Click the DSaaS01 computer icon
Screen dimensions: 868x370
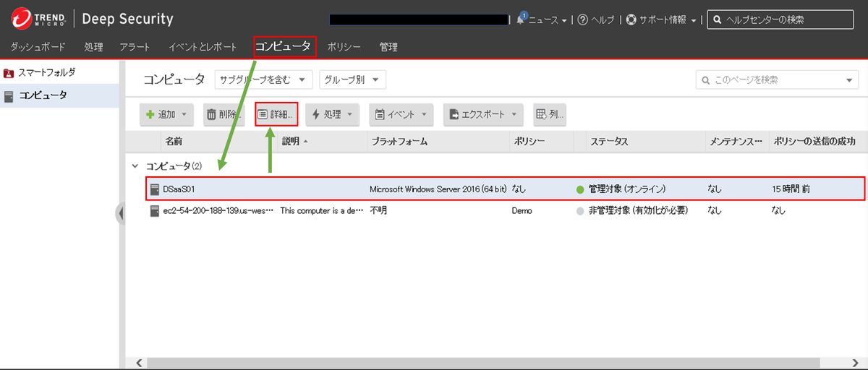tap(154, 189)
